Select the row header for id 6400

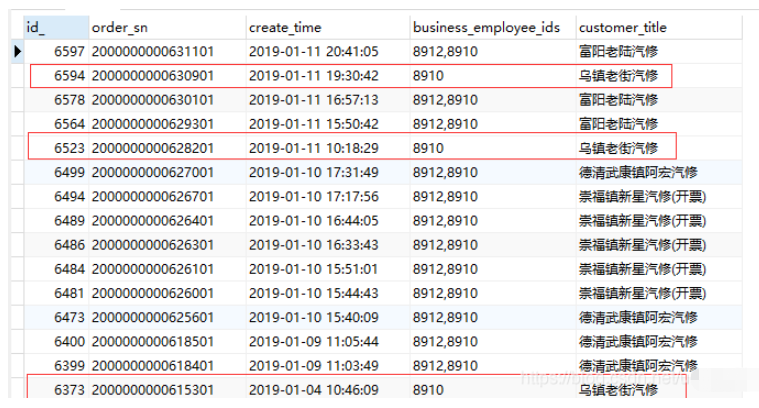[17, 342]
